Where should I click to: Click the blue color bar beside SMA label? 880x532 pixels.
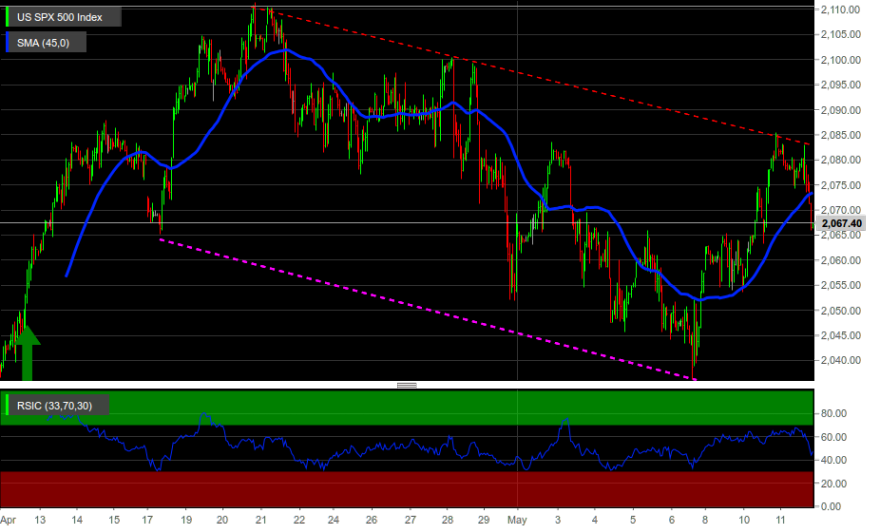7,43
